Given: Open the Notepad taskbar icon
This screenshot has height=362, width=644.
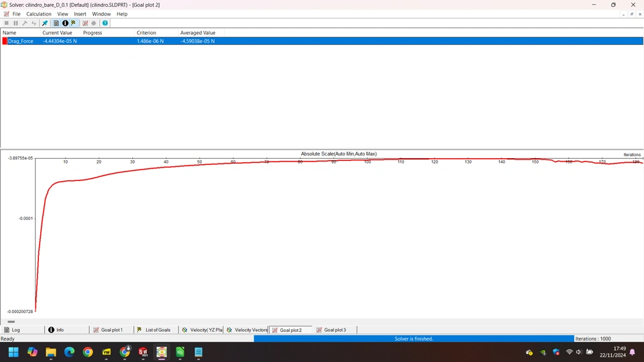Looking at the screenshot, I should tap(199, 352).
